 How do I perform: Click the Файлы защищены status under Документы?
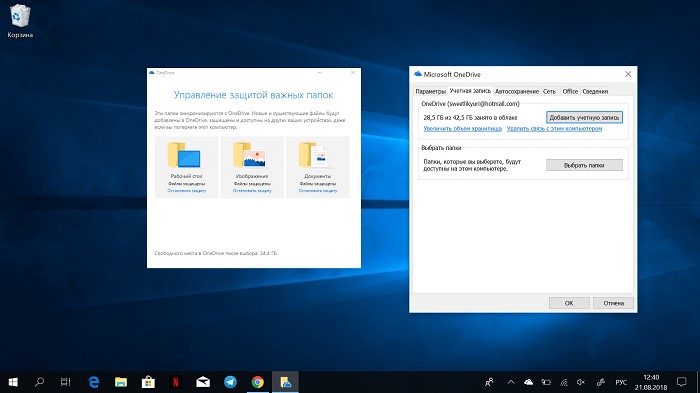[318, 184]
